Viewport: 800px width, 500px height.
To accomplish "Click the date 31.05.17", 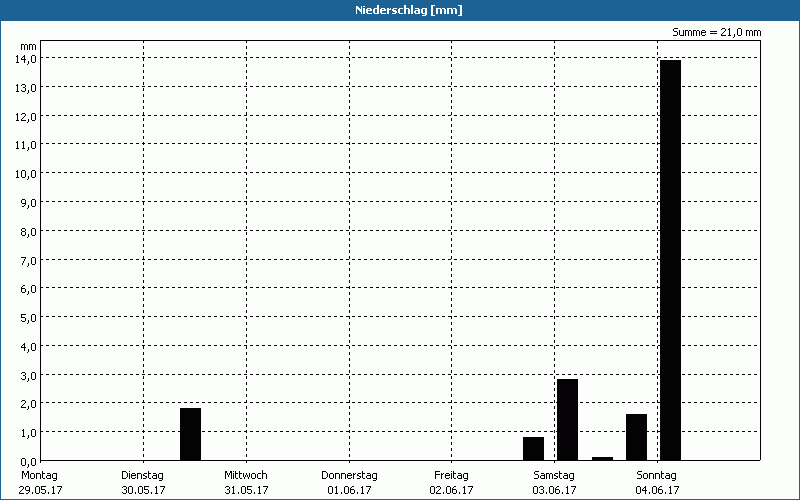I will (246, 490).
